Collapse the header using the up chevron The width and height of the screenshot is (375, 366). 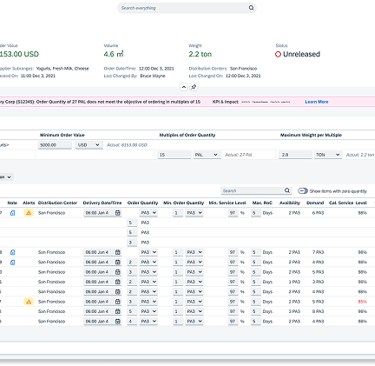184,87
